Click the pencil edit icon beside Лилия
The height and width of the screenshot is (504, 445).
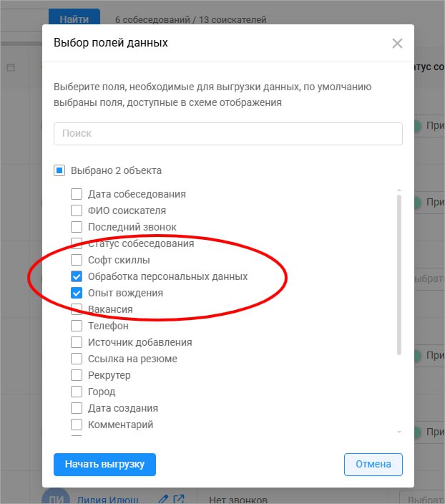(163, 499)
